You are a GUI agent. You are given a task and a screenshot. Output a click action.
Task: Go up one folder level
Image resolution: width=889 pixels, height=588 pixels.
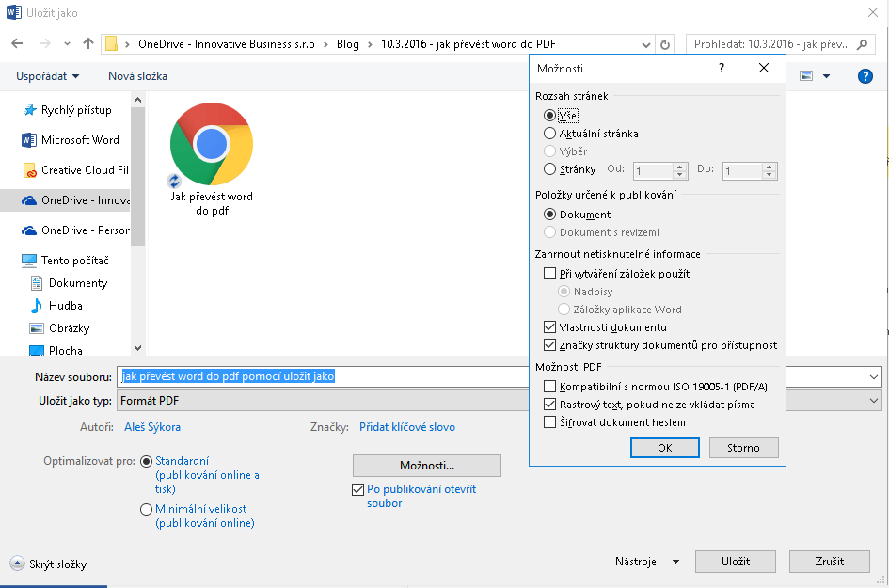[x=87, y=43]
